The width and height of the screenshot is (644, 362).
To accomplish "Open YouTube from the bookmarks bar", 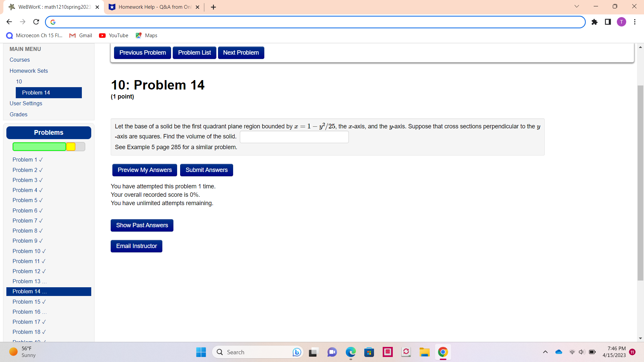I will 113,35.
